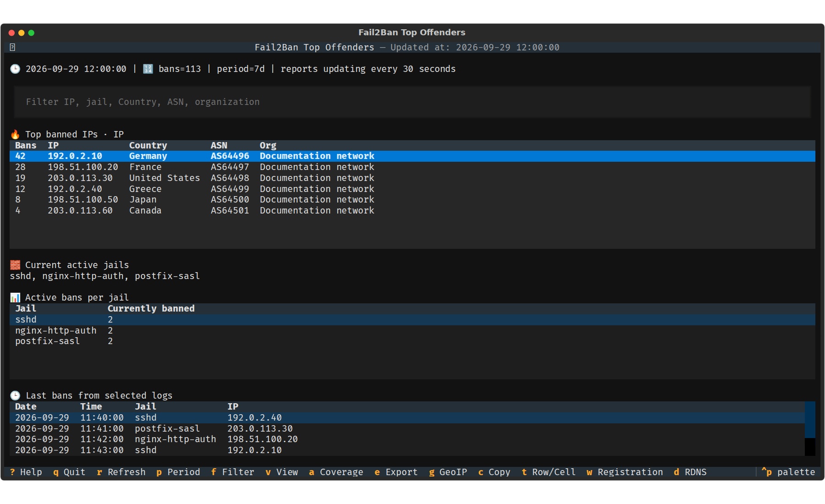825x504 pixels.
Task: Toggle Row/Cell mode in the footer
Action: (549, 472)
